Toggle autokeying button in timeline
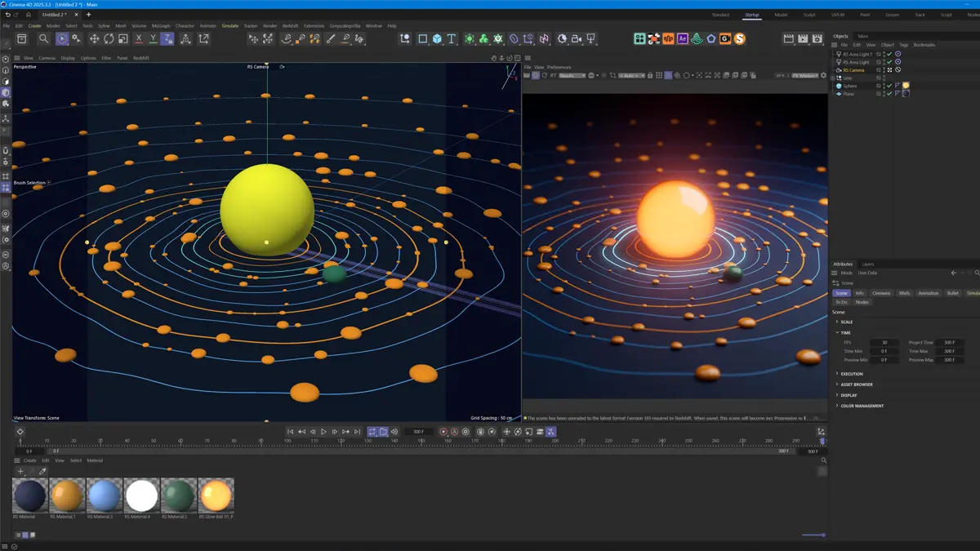 [x=455, y=432]
